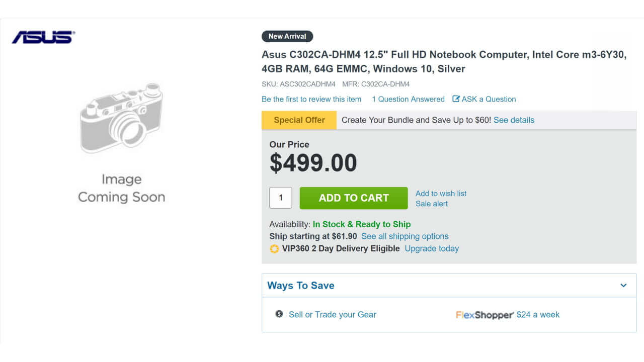Add item to wish list
The image size is (644, 362).
[x=441, y=194]
